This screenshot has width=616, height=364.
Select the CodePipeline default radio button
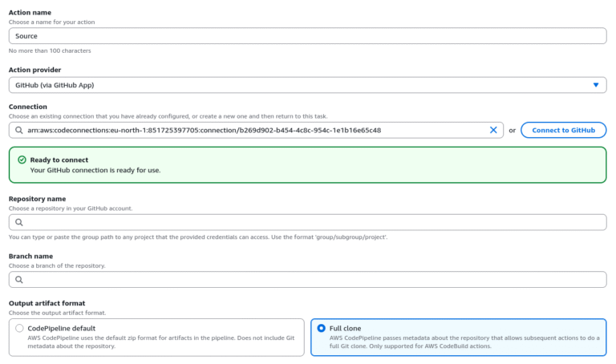coord(19,328)
